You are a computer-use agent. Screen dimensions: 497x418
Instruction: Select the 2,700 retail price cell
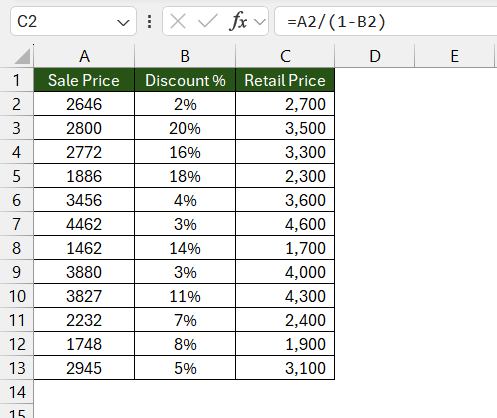[285, 104]
